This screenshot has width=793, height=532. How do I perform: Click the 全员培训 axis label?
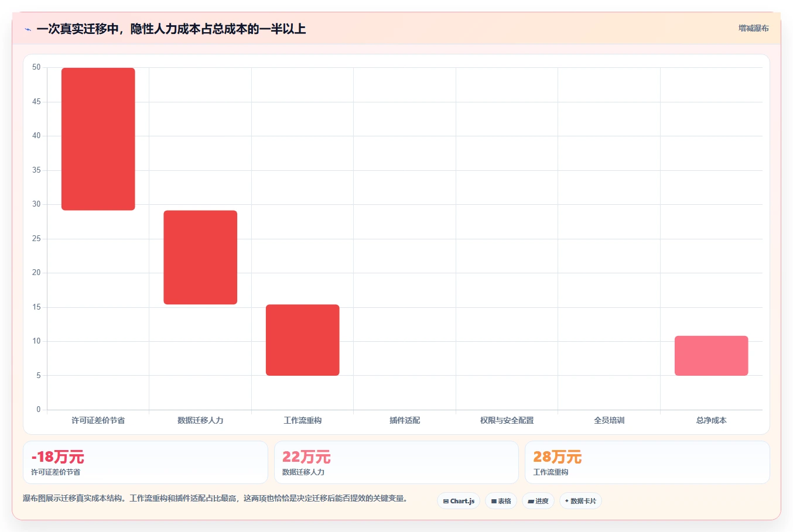(x=609, y=420)
